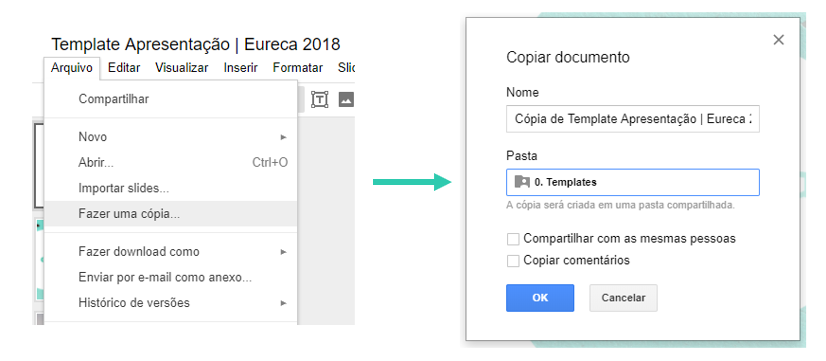This screenshot has height=361, width=826.
Task: Select Compartilhar in the file menu
Action: [171, 99]
